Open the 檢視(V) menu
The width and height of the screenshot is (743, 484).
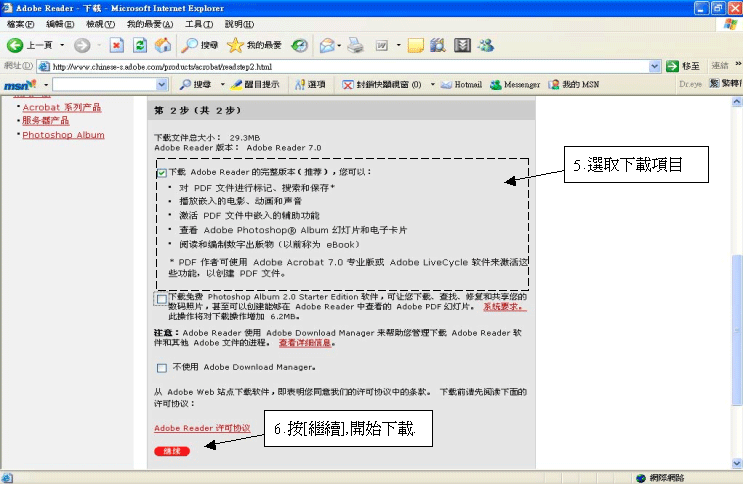100,24
